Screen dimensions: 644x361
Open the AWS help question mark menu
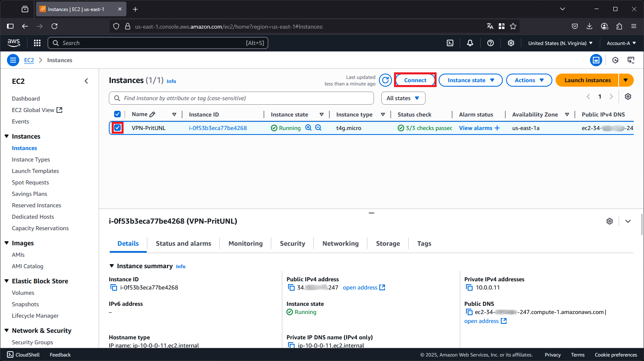tap(491, 43)
